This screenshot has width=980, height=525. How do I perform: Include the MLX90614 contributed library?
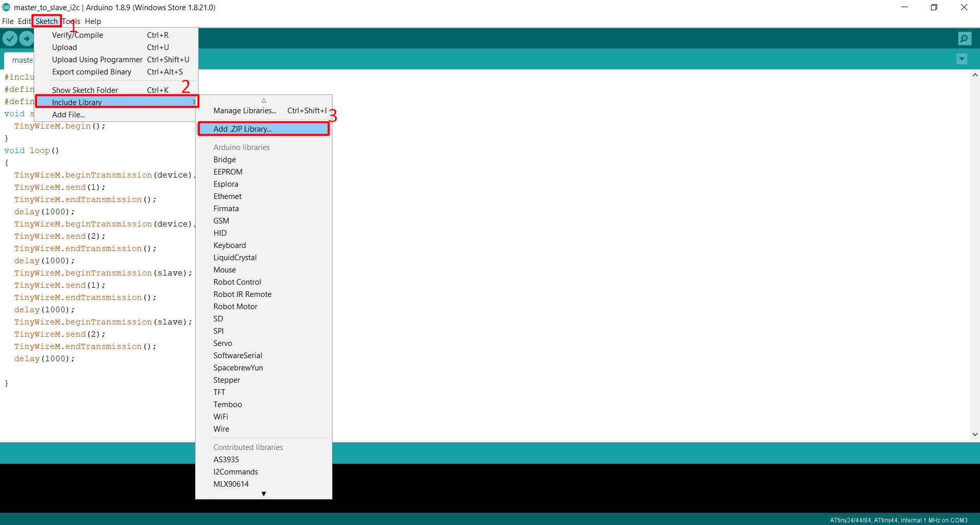(264, 484)
